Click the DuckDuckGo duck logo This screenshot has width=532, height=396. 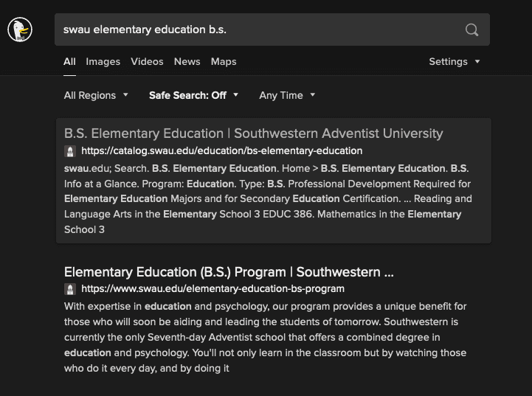pos(20,29)
